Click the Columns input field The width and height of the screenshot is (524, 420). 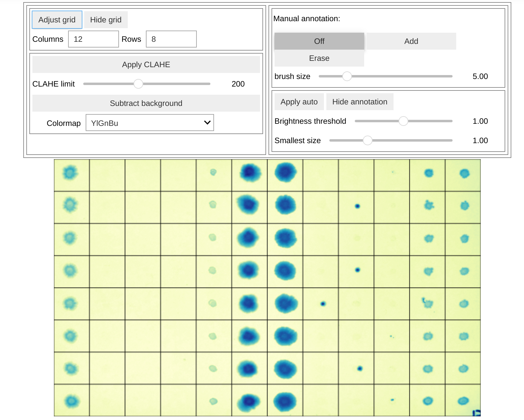tap(93, 39)
